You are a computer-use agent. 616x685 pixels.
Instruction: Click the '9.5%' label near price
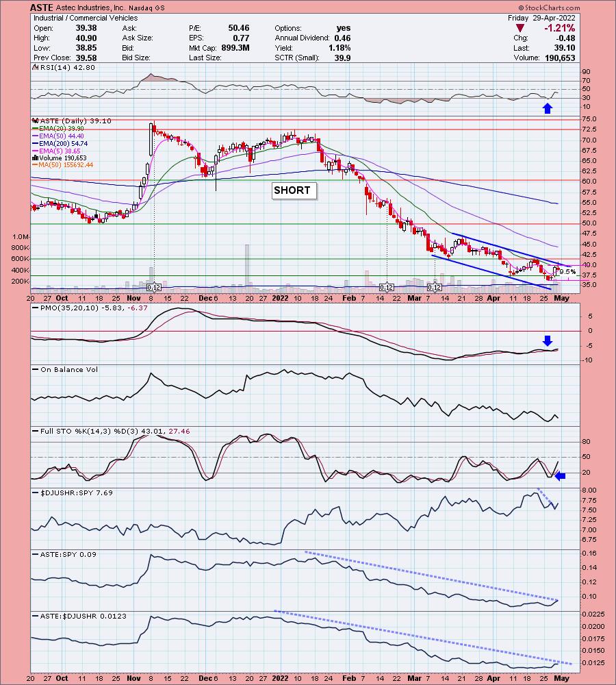coord(567,272)
